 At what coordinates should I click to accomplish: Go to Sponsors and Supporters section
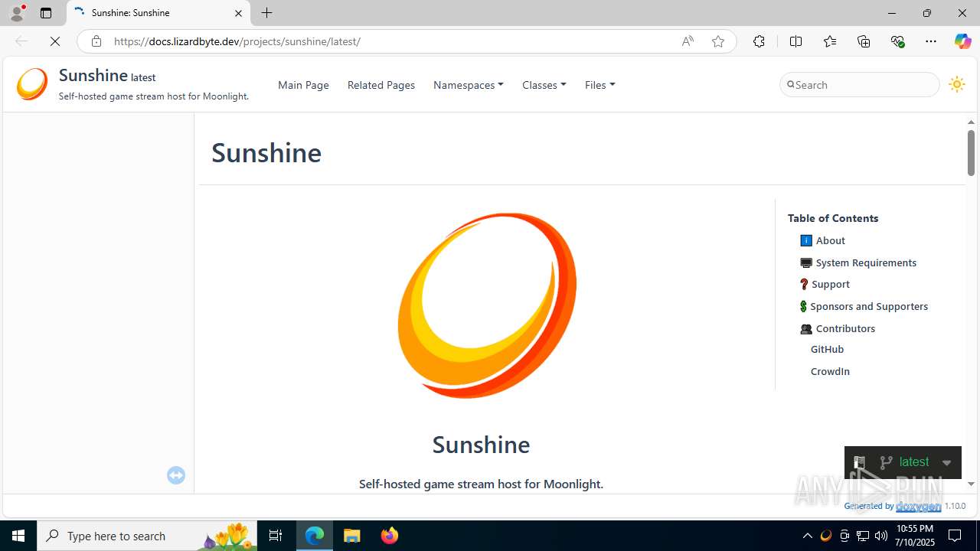[869, 306]
